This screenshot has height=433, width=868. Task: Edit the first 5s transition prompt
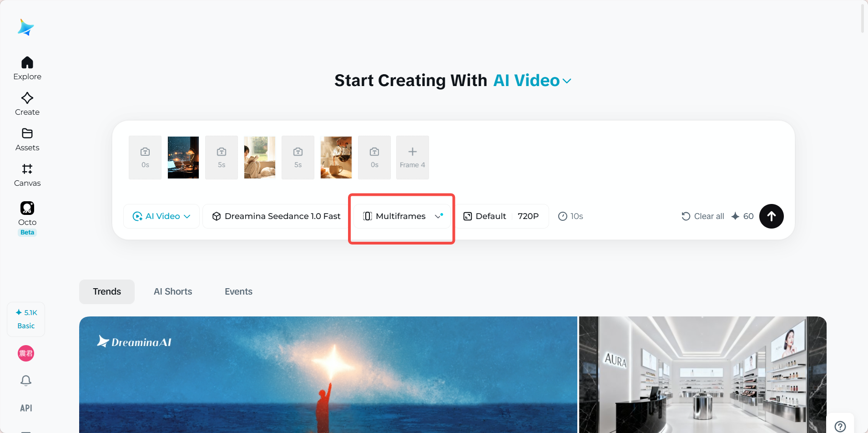pos(222,158)
